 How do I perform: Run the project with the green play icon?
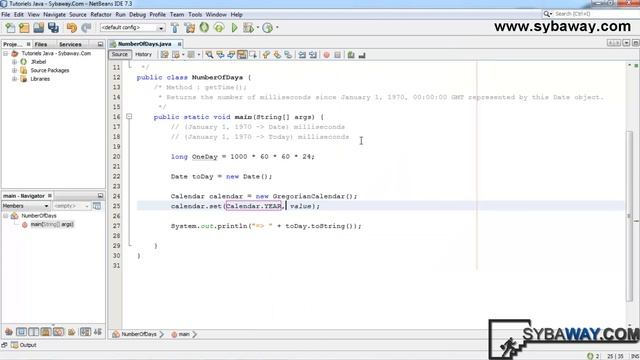(234, 28)
